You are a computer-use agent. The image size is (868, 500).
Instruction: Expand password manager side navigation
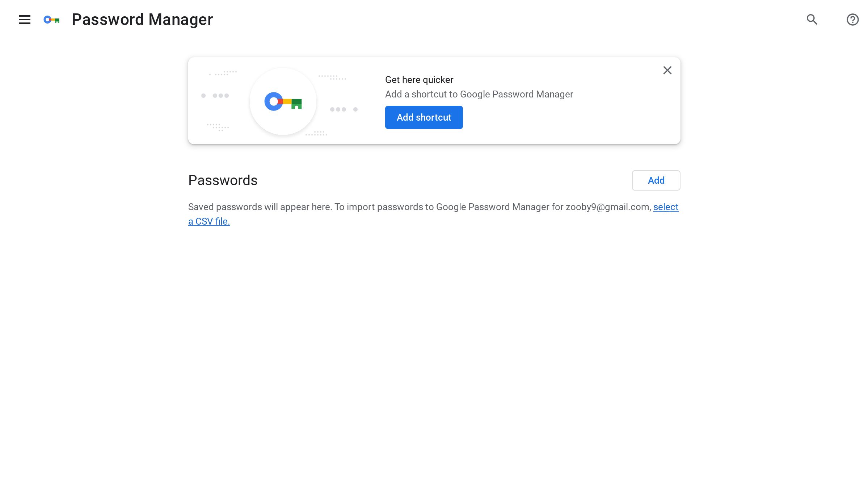pyautogui.click(x=25, y=20)
